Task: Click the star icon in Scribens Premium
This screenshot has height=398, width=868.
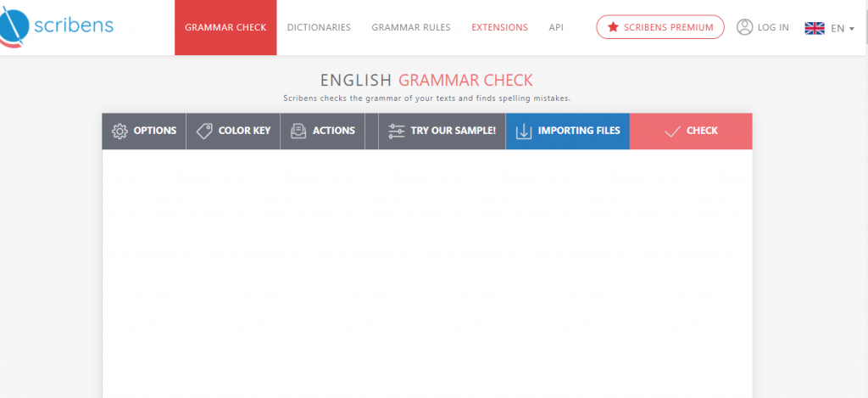Action: tap(613, 27)
